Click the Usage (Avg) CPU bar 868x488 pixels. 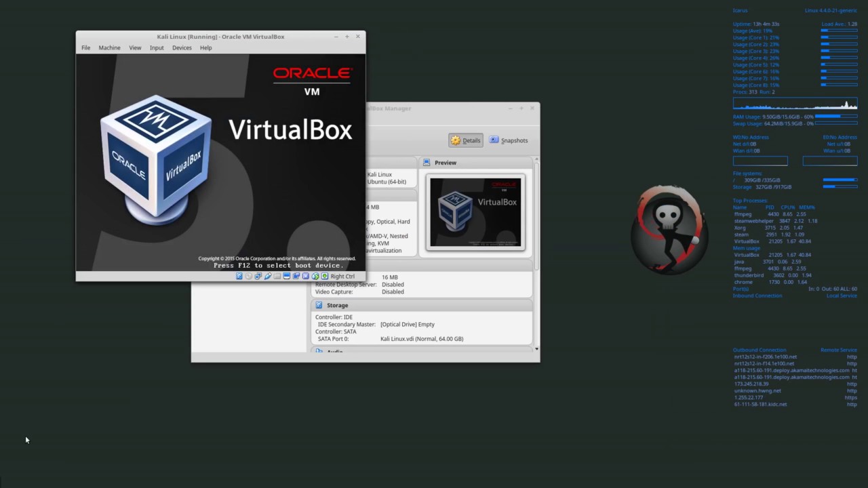[839, 31]
